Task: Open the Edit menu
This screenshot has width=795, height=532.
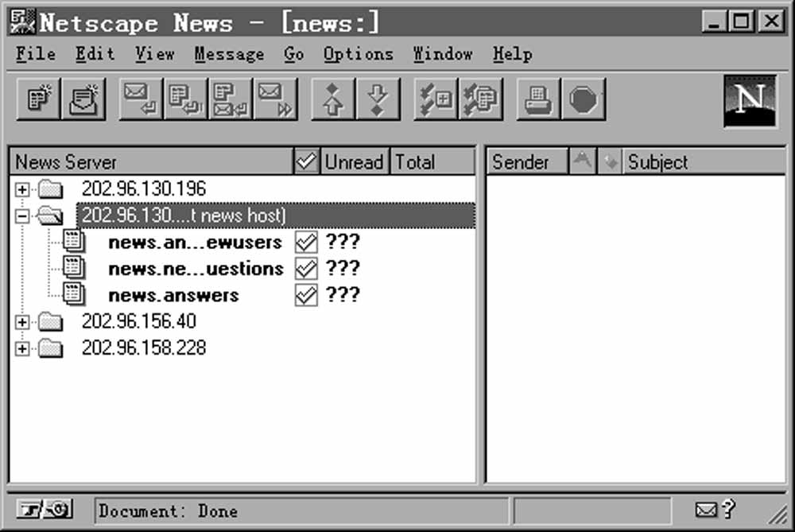Action: [x=95, y=54]
